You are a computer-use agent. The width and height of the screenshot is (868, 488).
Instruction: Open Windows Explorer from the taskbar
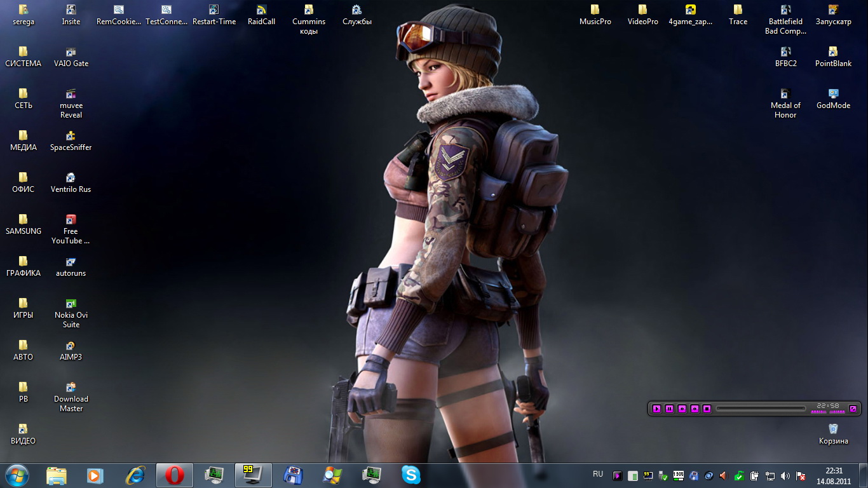pyautogui.click(x=56, y=475)
